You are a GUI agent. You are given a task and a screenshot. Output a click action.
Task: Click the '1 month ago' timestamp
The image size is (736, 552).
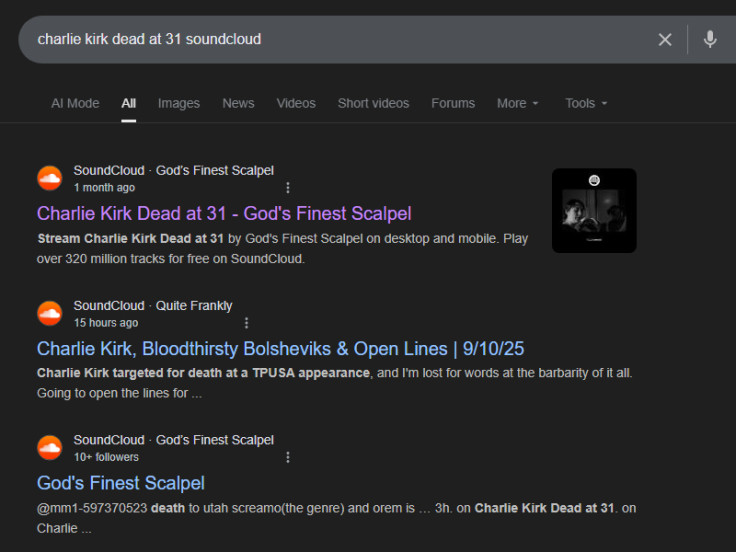coord(104,188)
